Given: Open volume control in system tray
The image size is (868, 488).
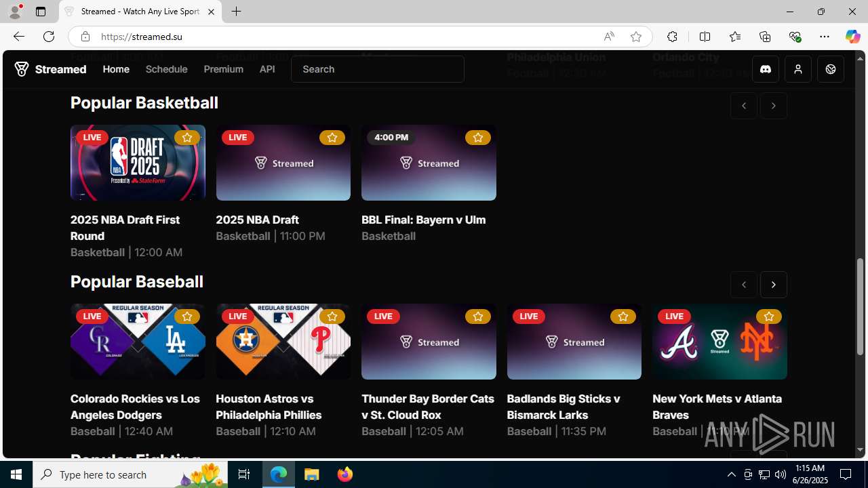Looking at the screenshot, I should [x=781, y=474].
